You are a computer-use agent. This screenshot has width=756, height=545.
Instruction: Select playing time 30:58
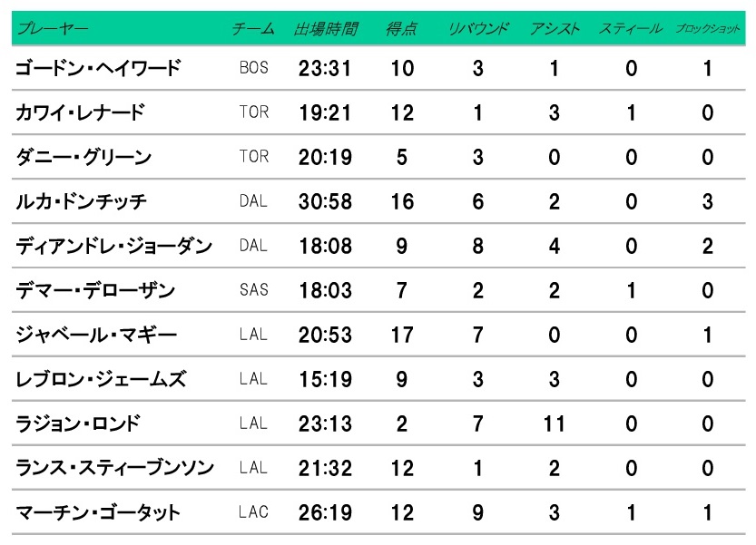tap(326, 201)
